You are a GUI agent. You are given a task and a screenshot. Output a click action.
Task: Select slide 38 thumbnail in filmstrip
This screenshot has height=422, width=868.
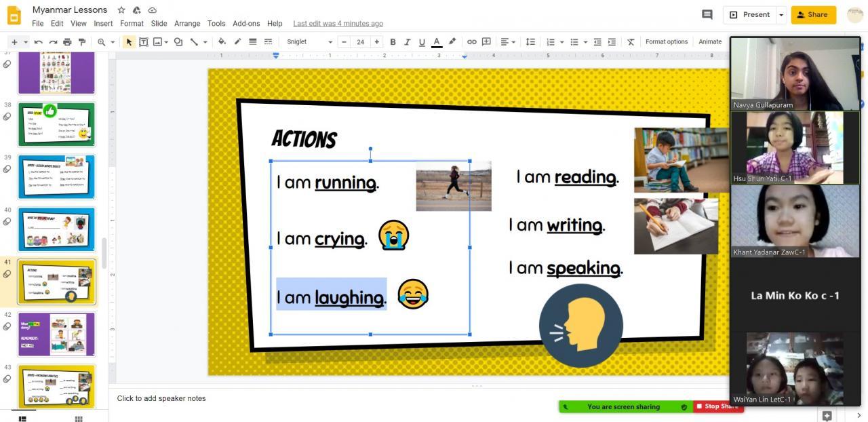(x=57, y=124)
